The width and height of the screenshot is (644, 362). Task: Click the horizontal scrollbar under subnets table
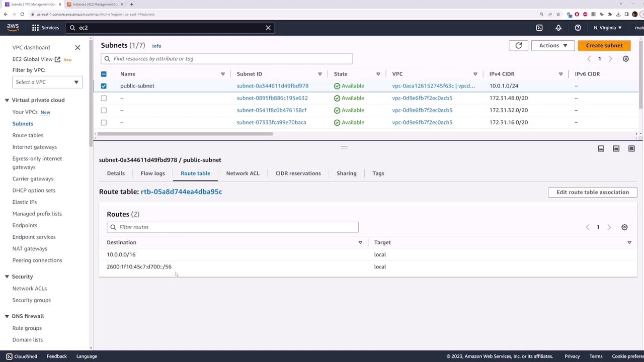tap(185, 134)
